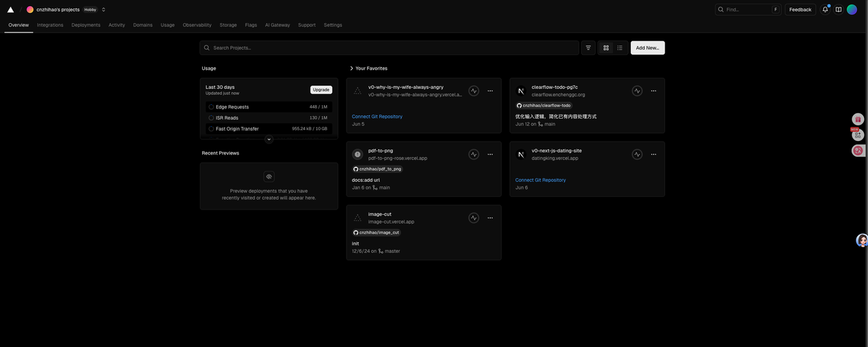Switch to the Observability tab
868x347 pixels.
pos(197,25)
